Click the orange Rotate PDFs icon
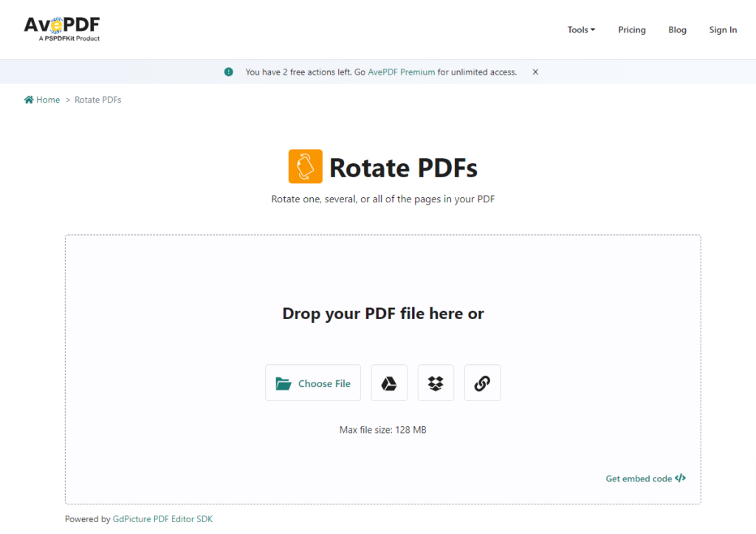Image resolution: width=756 pixels, height=534 pixels. click(305, 166)
